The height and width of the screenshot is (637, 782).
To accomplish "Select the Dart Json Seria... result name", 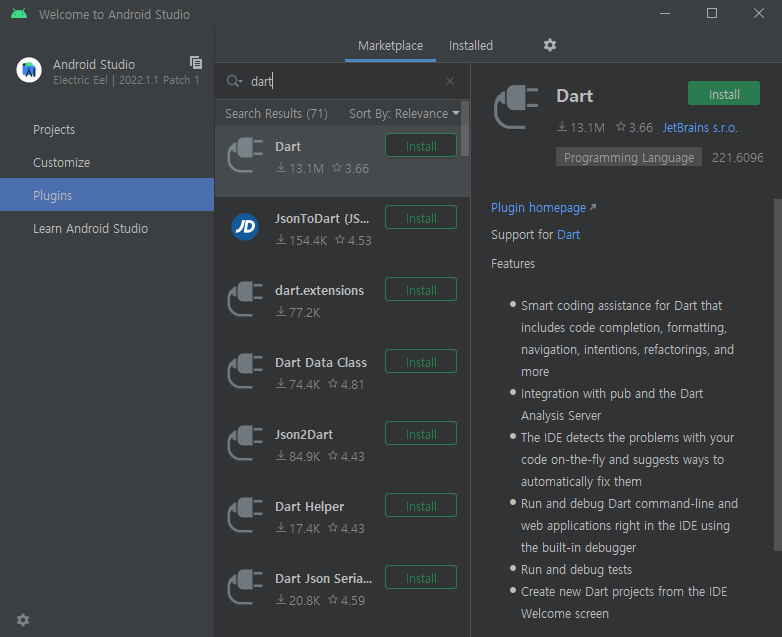I will point(323,579).
